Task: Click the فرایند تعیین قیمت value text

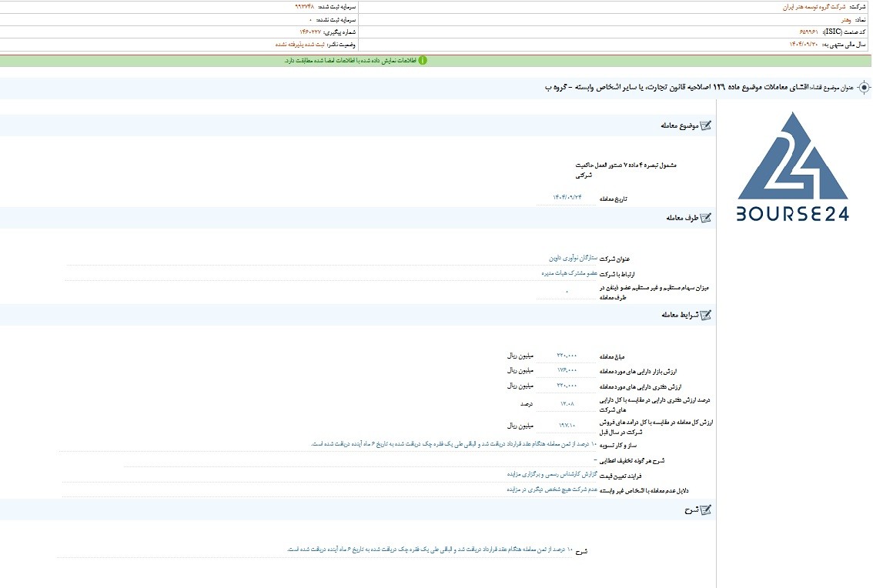Action: pos(552,474)
